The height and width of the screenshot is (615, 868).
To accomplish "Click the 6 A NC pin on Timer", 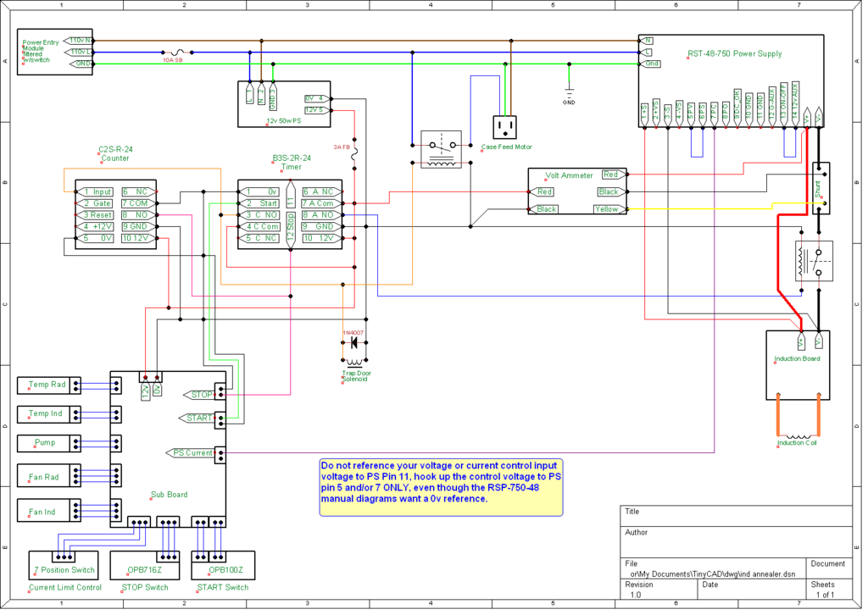I will (321, 191).
